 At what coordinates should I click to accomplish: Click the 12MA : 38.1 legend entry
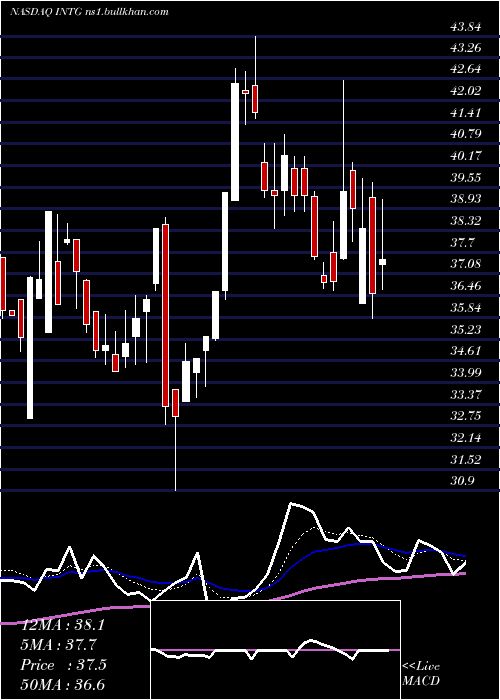coord(63,625)
